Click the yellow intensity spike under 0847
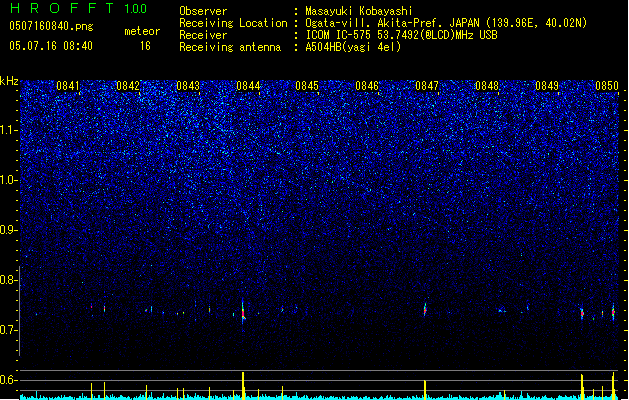 point(425,390)
